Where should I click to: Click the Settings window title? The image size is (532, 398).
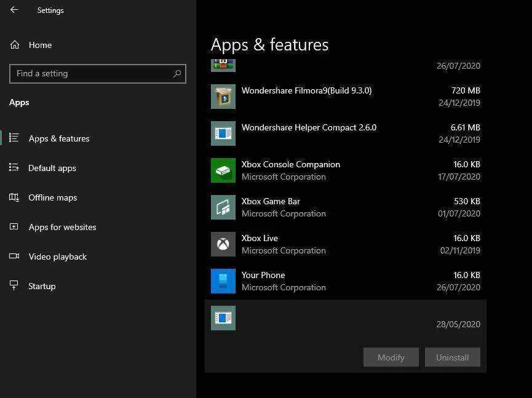pyautogui.click(x=50, y=10)
